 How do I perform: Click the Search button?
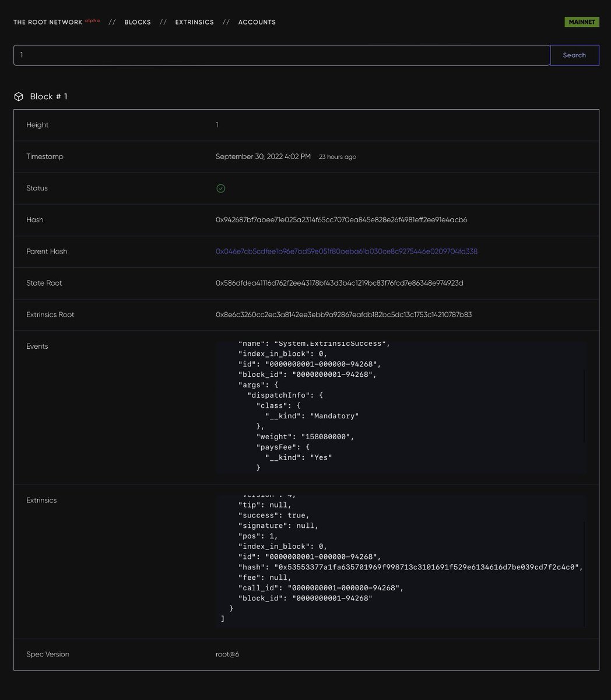click(574, 55)
